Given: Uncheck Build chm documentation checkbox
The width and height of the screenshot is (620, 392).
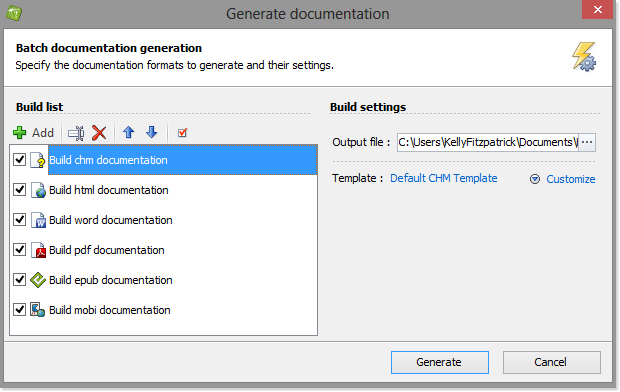Looking at the screenshot, I should 19,160.
